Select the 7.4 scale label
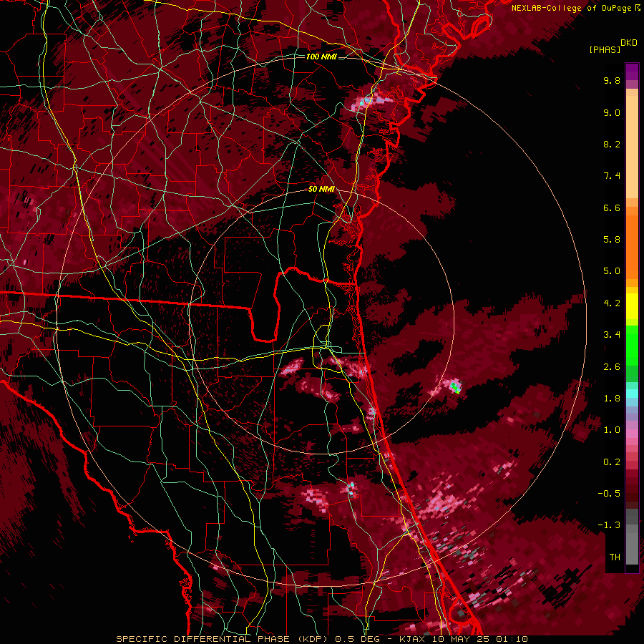The width and height of the screenshot is (644, 644). pos(612,176)
